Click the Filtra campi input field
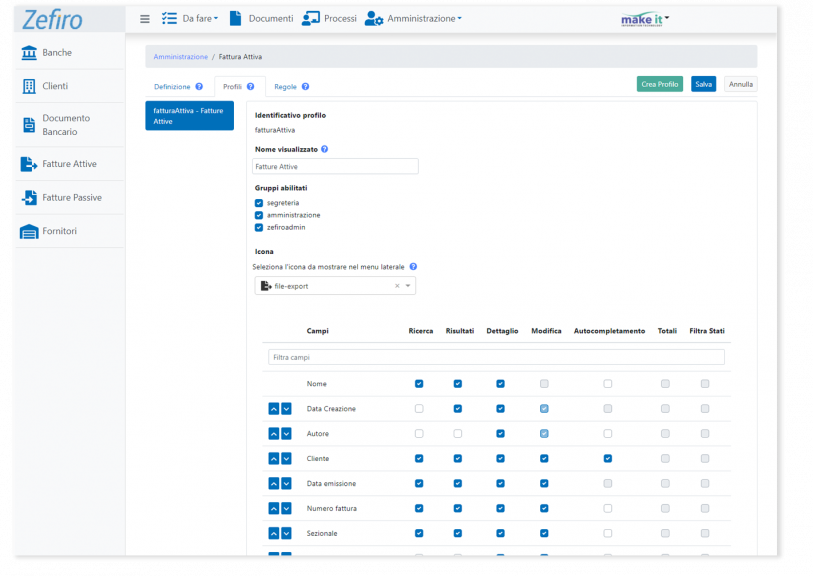 [x=496, y=357]
